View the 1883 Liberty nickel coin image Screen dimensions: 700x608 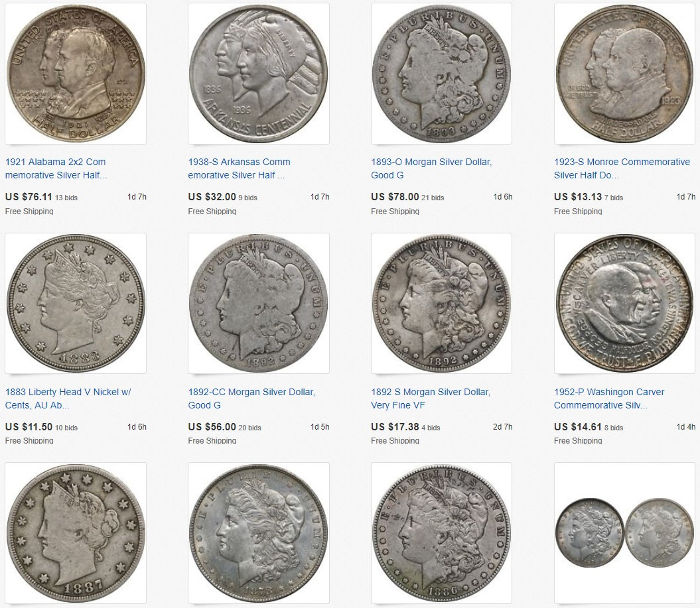tap(76, 303)
